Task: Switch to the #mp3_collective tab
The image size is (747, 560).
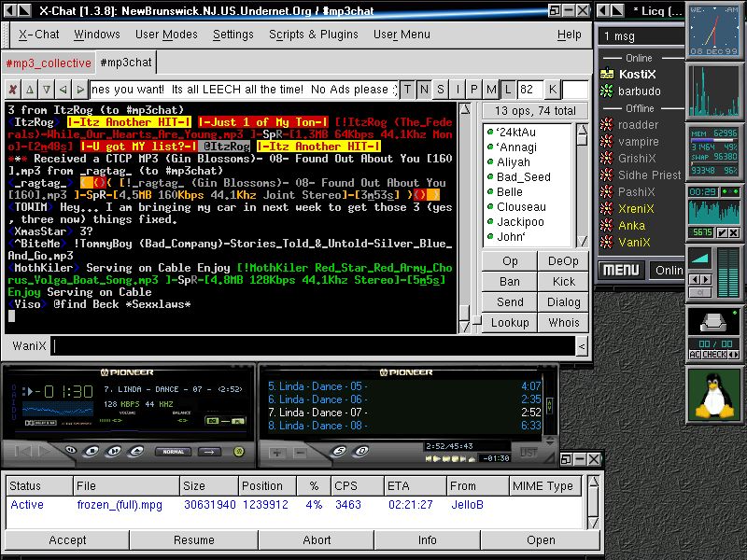Action: (x=49, y=63)
